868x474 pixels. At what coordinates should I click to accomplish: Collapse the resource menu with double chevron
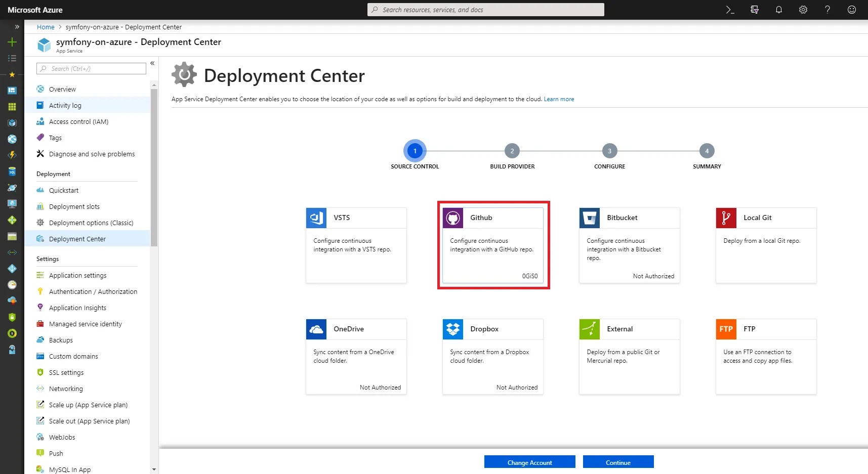[x=152, y=63]
